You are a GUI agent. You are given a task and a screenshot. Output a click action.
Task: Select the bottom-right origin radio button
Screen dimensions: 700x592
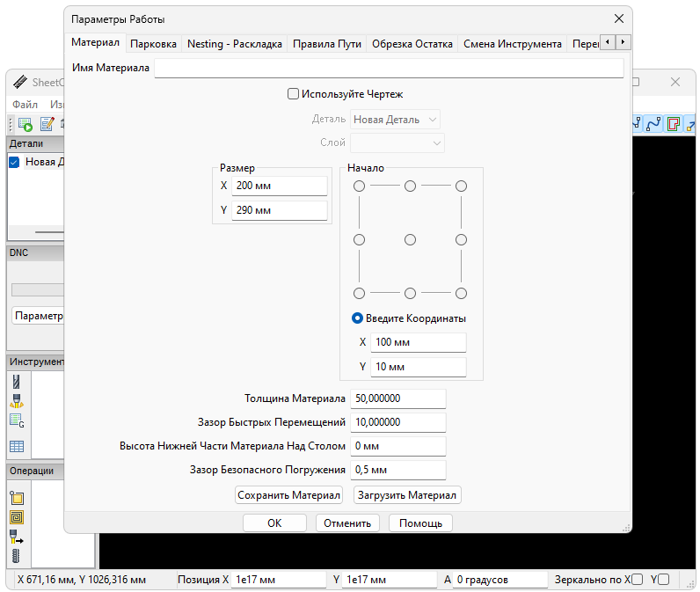coord(461,293)
